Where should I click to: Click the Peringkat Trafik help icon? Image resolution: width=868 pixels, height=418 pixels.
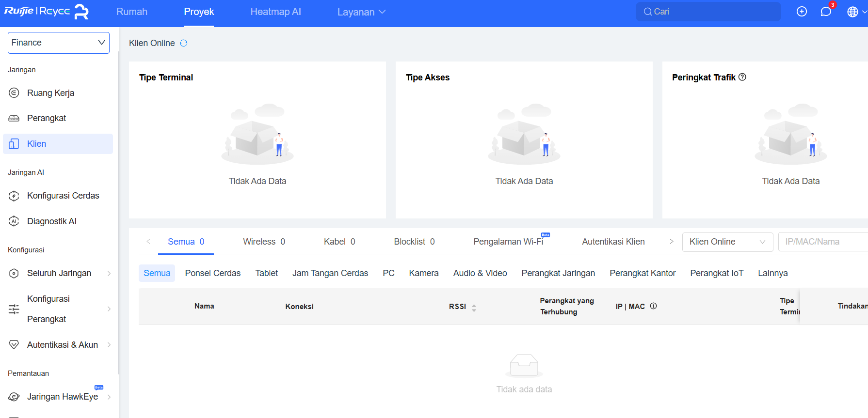[x=742, y=77]
